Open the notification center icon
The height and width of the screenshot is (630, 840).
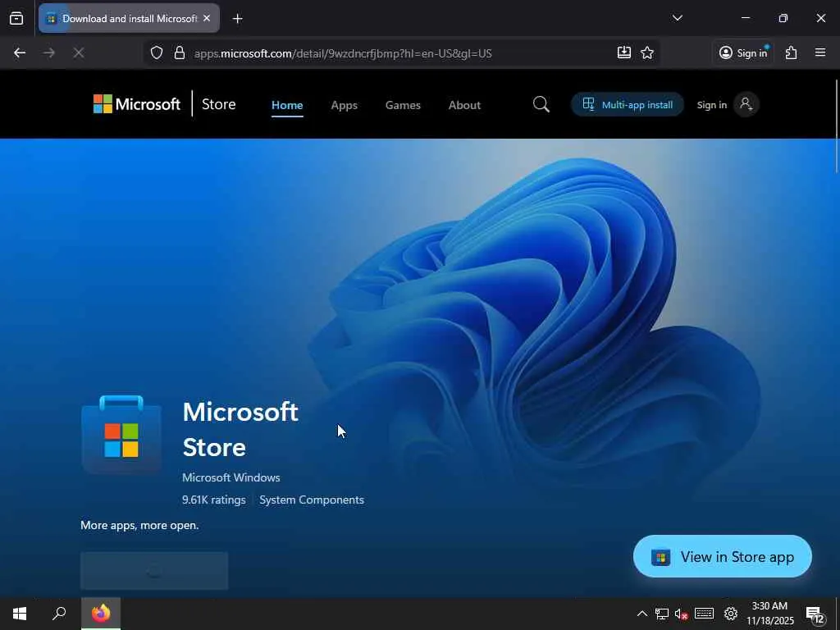[x=815, y=614]
